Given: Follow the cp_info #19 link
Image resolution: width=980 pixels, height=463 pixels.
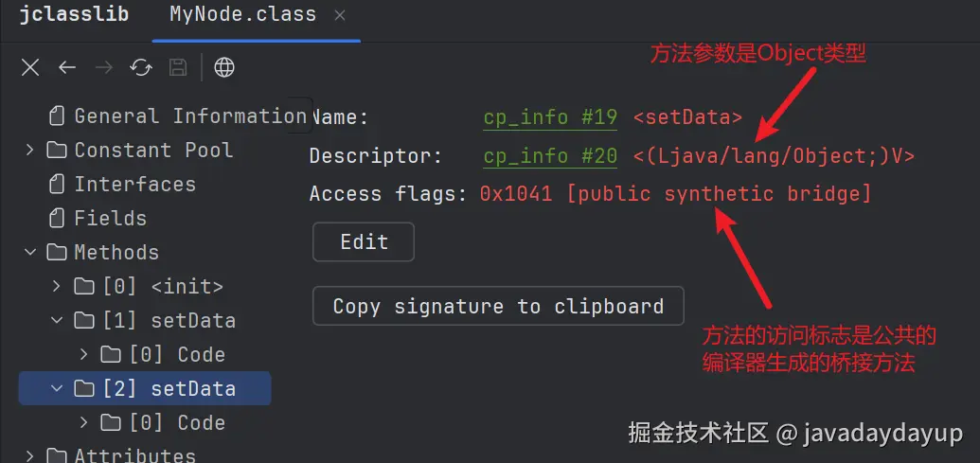Looking at the screenshot, I should click(x=550, y=118).
